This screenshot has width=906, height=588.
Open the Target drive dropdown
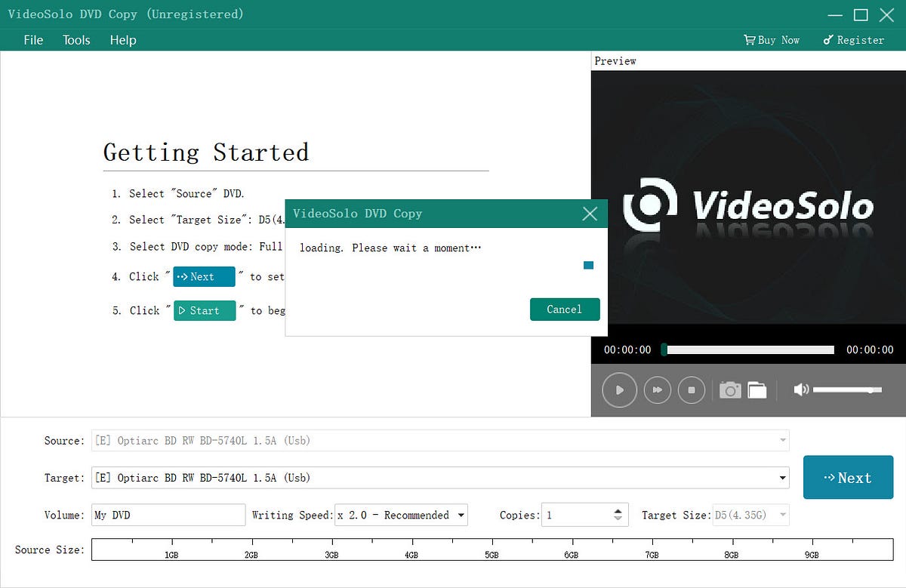click(x=783, y=478)
